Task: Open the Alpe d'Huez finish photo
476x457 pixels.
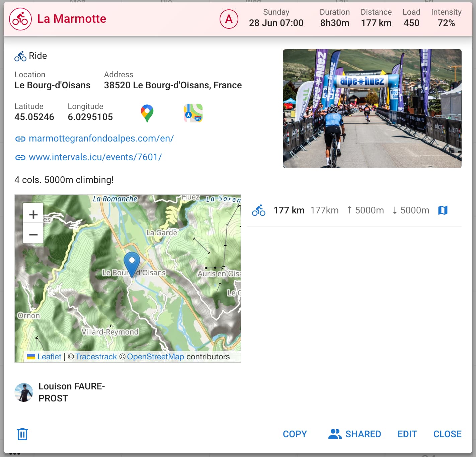Action: [x=372, y=109]
